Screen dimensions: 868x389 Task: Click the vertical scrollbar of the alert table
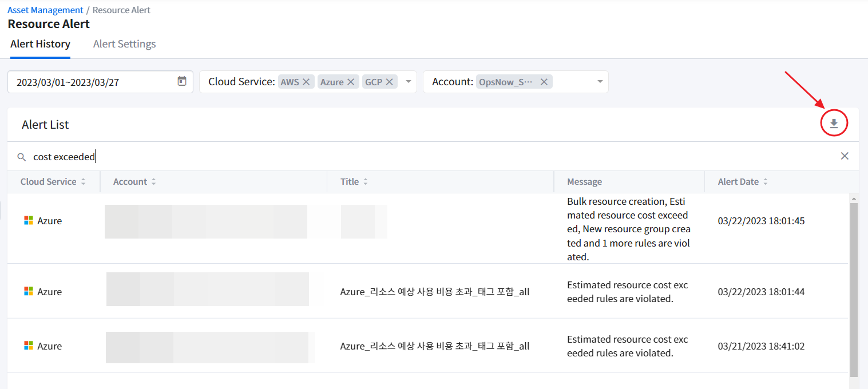(x=854, y=286)
